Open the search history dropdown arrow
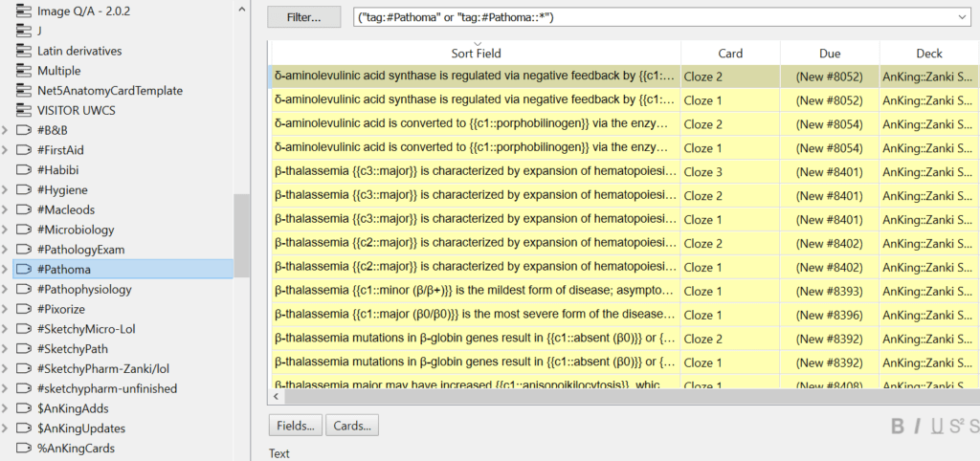The height and width of the screenshot is (461, 980). 962,17
